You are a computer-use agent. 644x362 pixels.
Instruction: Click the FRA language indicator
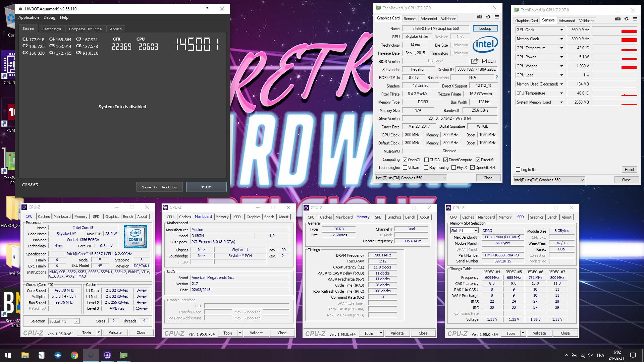click(600, 355)
